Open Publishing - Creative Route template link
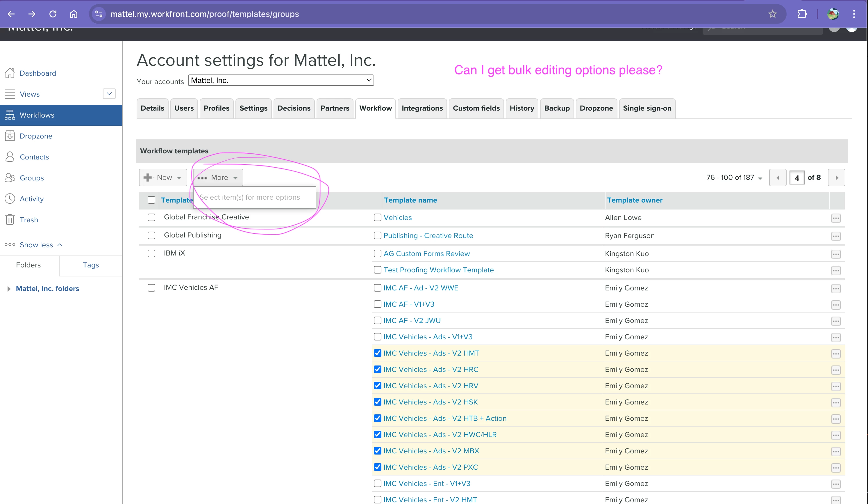Viewport: 868px width, 504px height. pos(428,235)
